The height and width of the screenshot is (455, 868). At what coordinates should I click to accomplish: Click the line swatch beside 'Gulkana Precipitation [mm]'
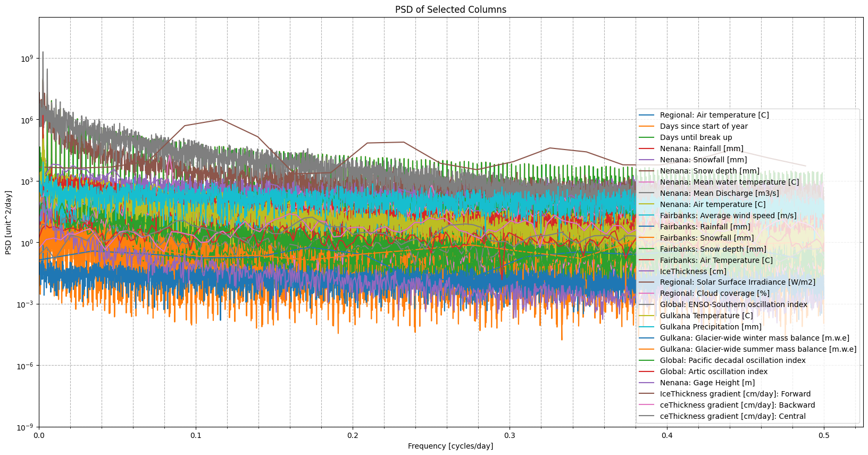[647, 327]
